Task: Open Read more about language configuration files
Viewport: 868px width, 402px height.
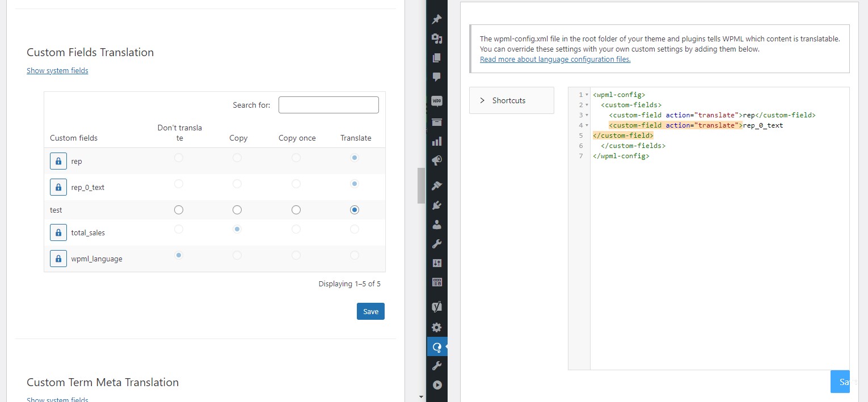Action: click(x=555, y=59)
